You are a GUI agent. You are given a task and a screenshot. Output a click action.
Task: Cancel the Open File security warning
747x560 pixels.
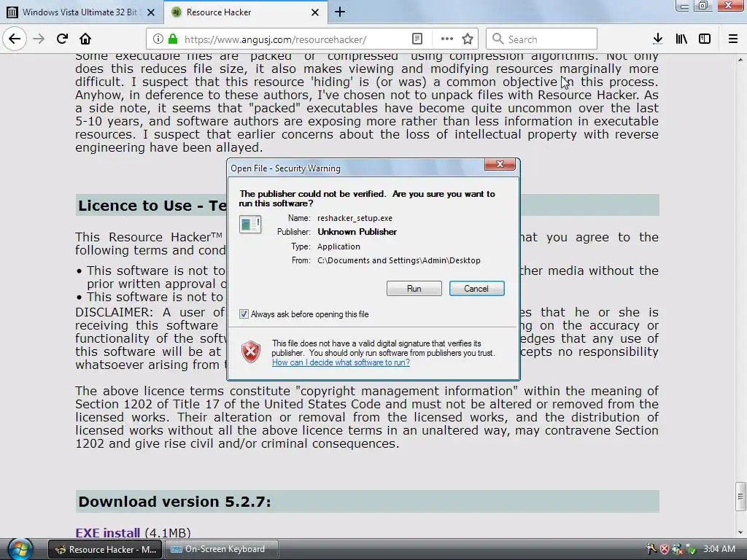click(476, 289)
